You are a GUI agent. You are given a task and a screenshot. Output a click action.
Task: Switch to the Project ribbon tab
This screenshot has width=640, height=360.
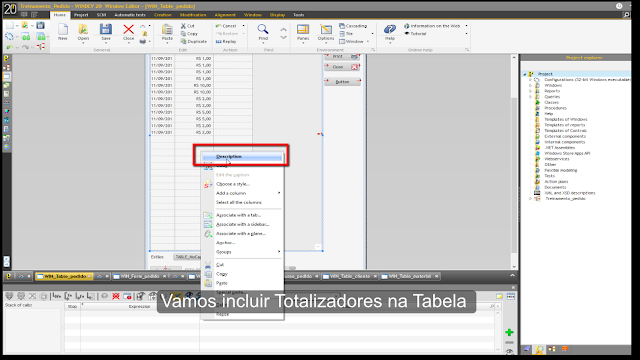pyautogui.click(x=81, y=15)
